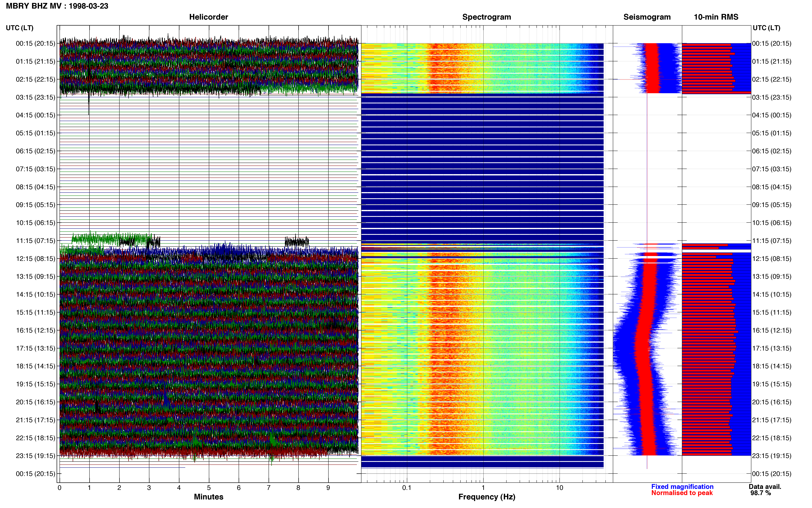812x508 pixels.
Task: Click right time label 20:15 (16:15)
Action: [772, 402]
